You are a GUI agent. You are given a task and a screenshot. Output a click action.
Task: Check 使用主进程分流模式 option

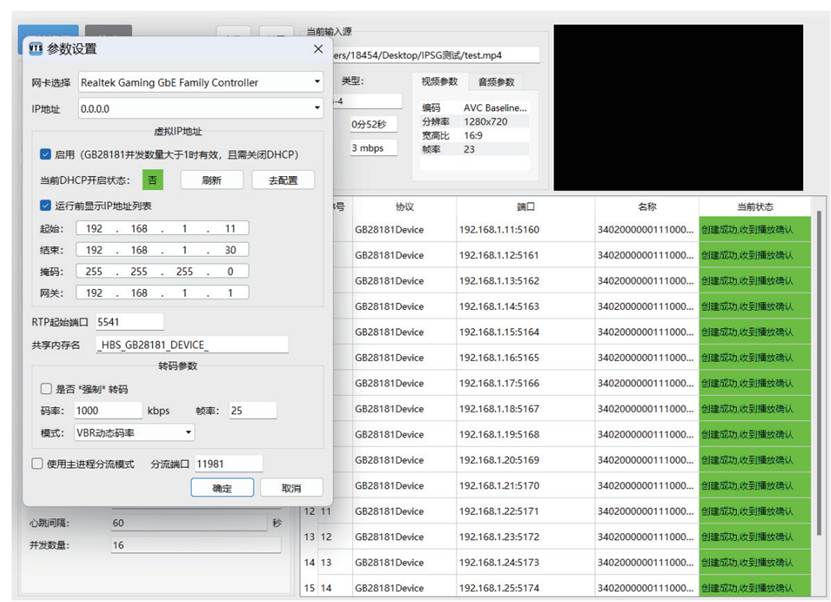(x=37, y=464)
